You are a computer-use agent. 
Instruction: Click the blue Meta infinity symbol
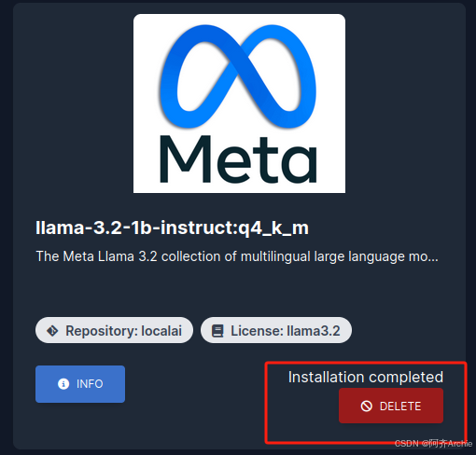[238, 76]
